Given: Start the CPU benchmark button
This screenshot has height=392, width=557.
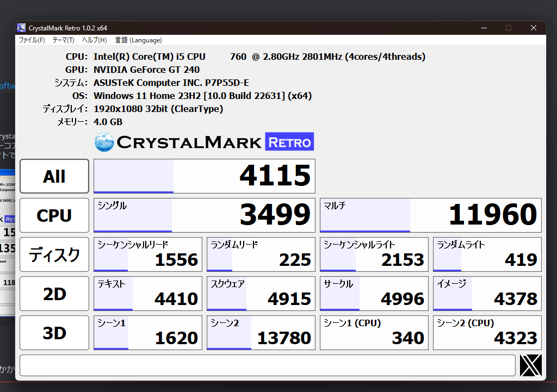Looking at the screenshot, I should pos(54,215).
